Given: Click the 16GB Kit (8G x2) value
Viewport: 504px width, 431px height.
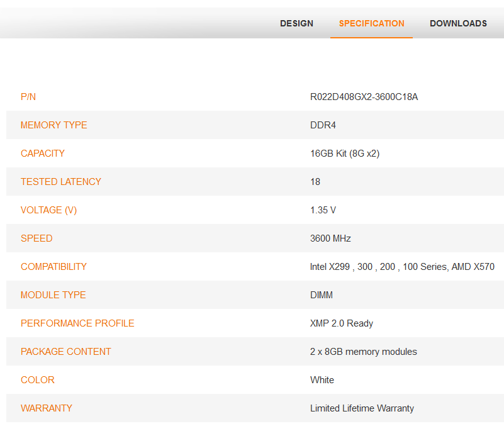Looking at the screenshot, I should point(345,154).
